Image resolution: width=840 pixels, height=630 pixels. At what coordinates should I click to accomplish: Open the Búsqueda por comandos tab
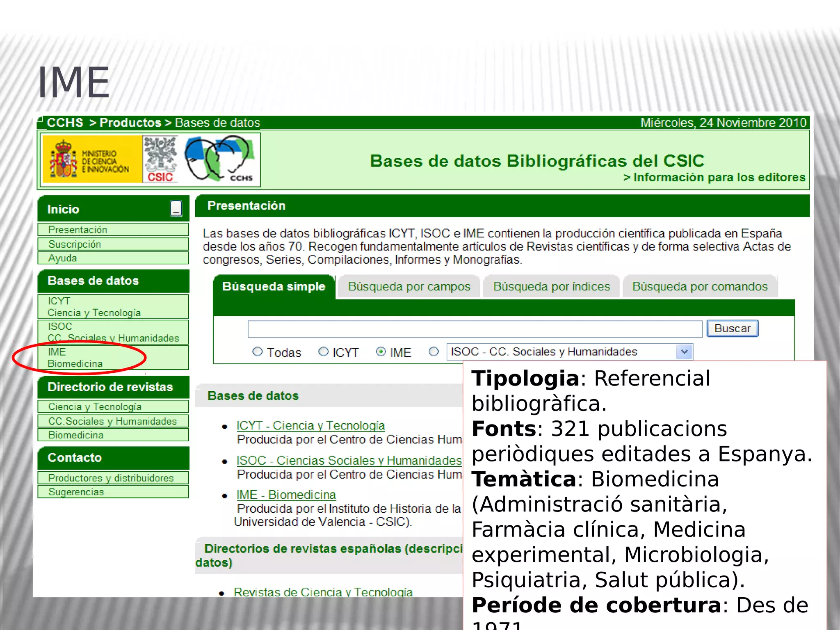click(700, 286)
